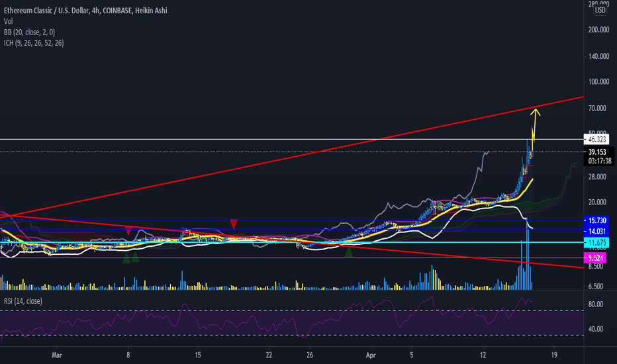Click the 8.500 price axis label
Image resolution: width=617 pixels, height=364 pixels.
[x=596, y=267]
